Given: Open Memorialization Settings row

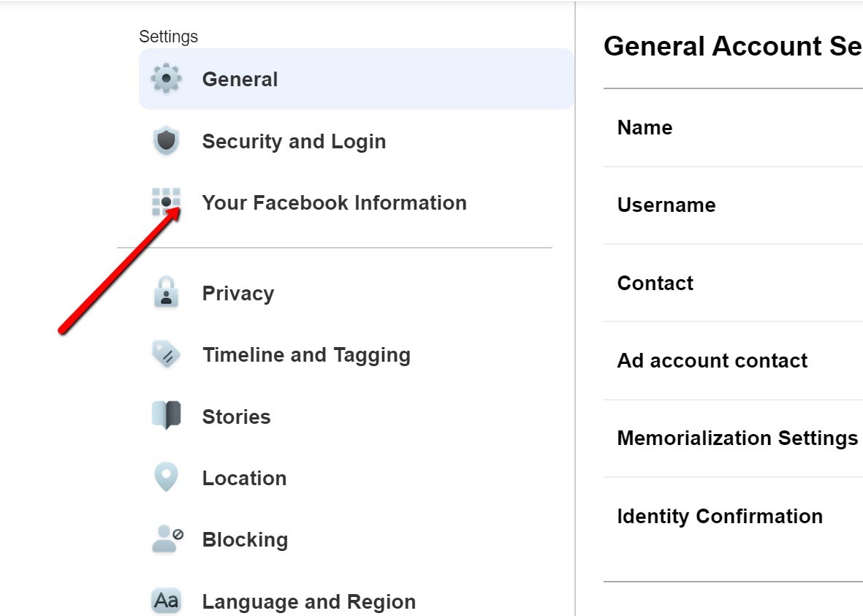Looking at the screenshot, I should pos(733,438).
